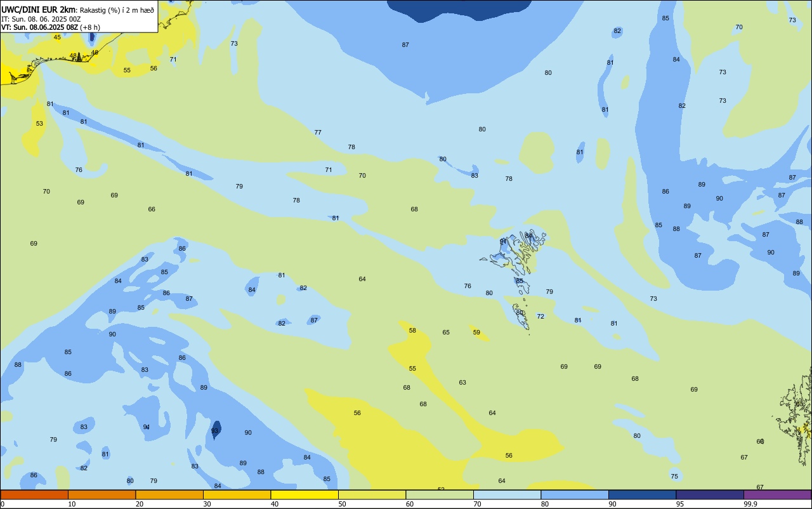Select the map value "72" near the islands
Image resolution: width=812 pixels, height=509 pixels.
pos(540,317)
